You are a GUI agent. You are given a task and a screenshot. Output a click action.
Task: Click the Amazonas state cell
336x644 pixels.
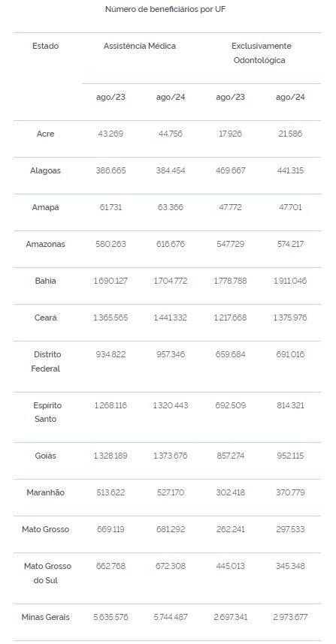[46, 244]
